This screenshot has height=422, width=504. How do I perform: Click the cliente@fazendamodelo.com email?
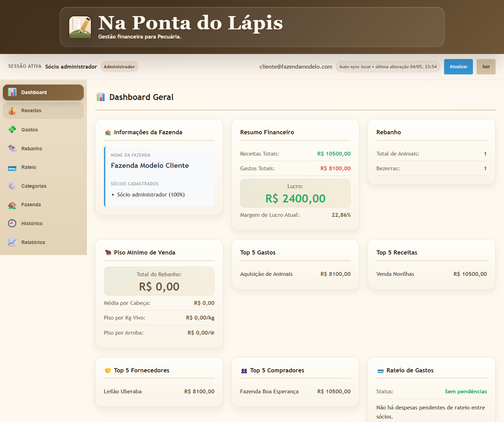296,67
